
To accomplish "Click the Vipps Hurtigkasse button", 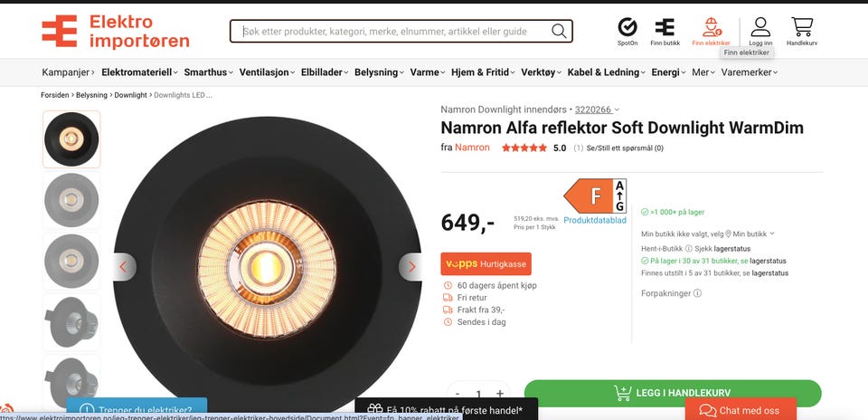I will (486, 263).
